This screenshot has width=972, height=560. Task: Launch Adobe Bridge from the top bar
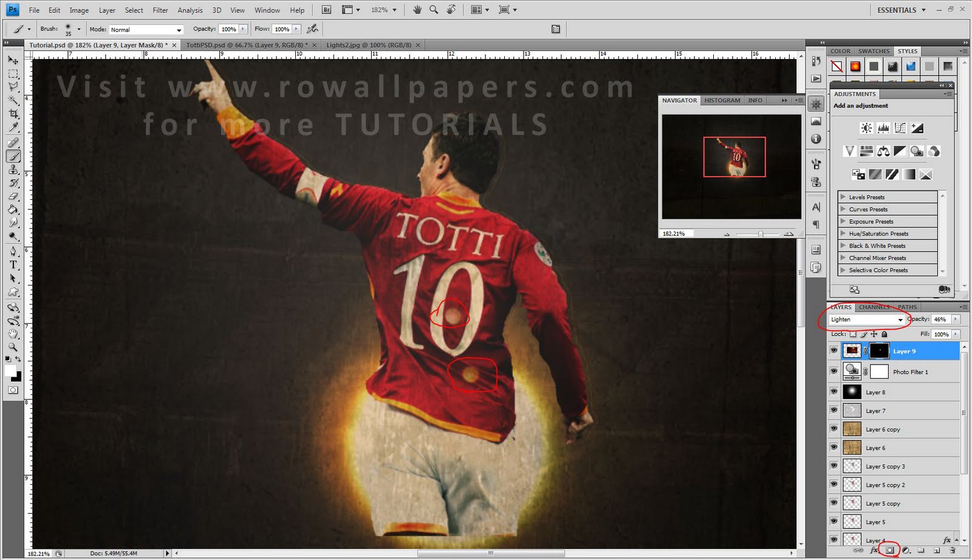pyautogui.click(x=326, y=10)
